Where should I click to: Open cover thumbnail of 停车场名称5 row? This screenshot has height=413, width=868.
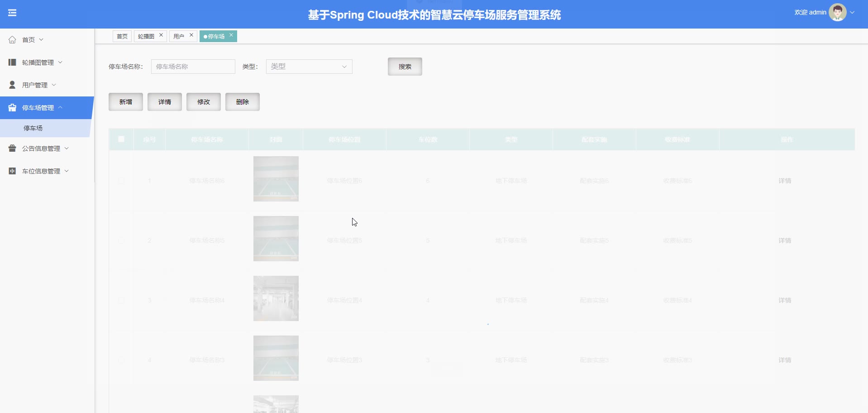tap(276, 239)
